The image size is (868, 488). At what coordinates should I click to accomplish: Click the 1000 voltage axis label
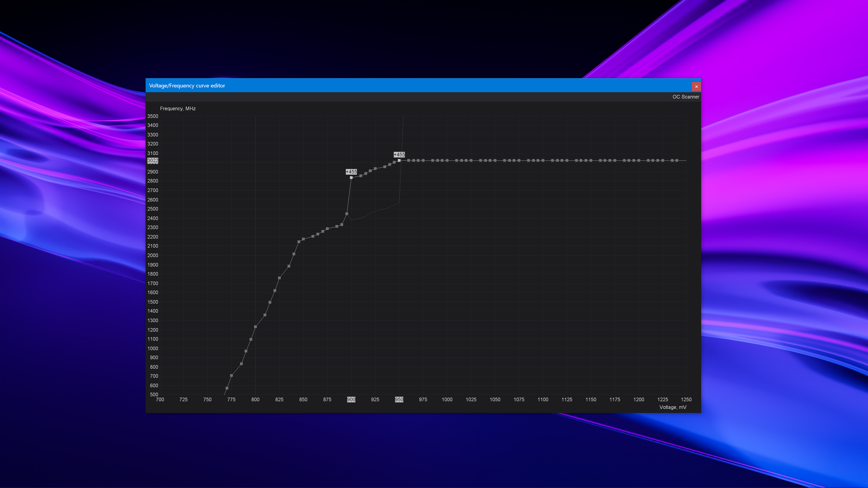coord(447,399)
